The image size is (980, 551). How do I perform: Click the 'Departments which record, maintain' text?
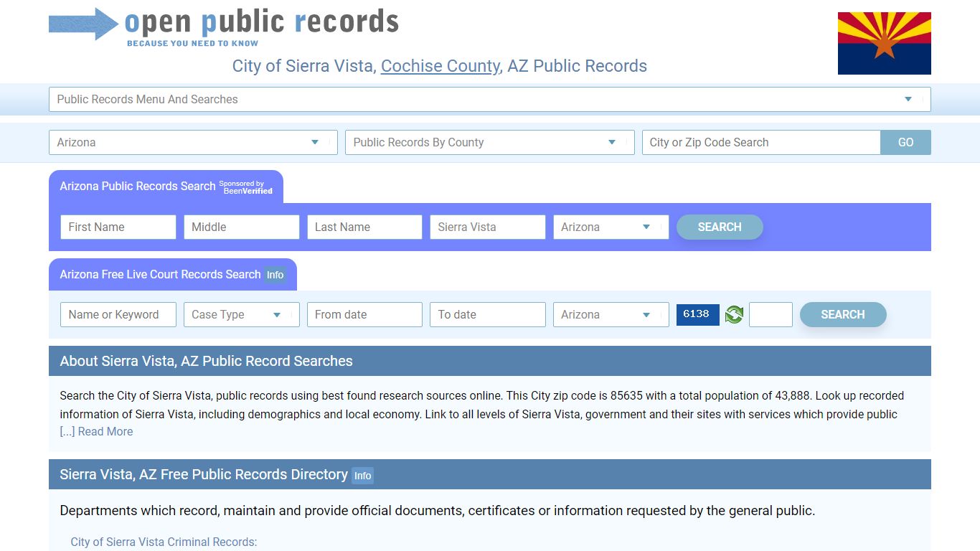pyautogui.click(x=438, y=511)
